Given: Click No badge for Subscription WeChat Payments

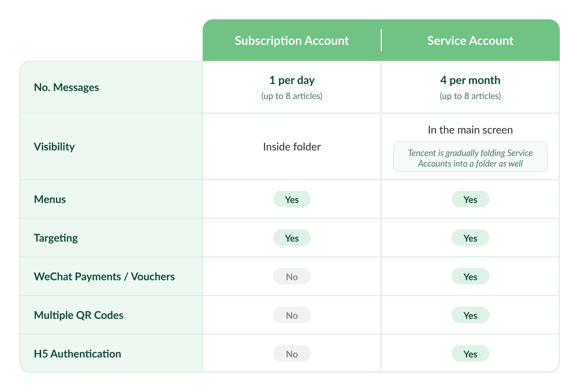Looking at the screenshot, I should click(x=292, y=276).
